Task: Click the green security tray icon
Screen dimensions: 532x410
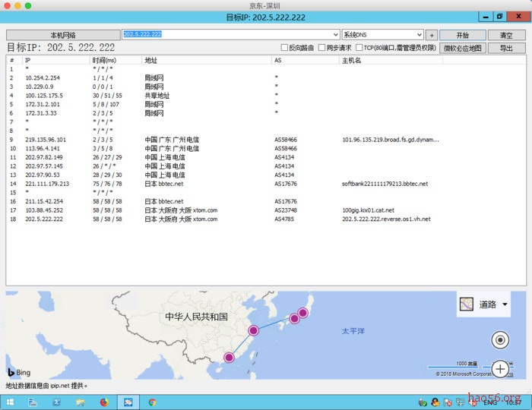Action: [x=423, y=402]
